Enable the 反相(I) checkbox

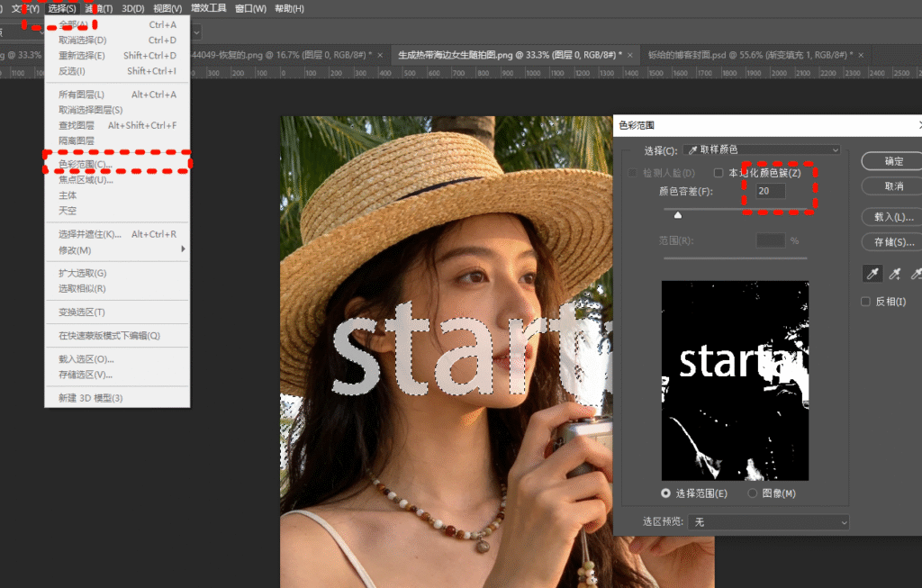pos(865,301)
